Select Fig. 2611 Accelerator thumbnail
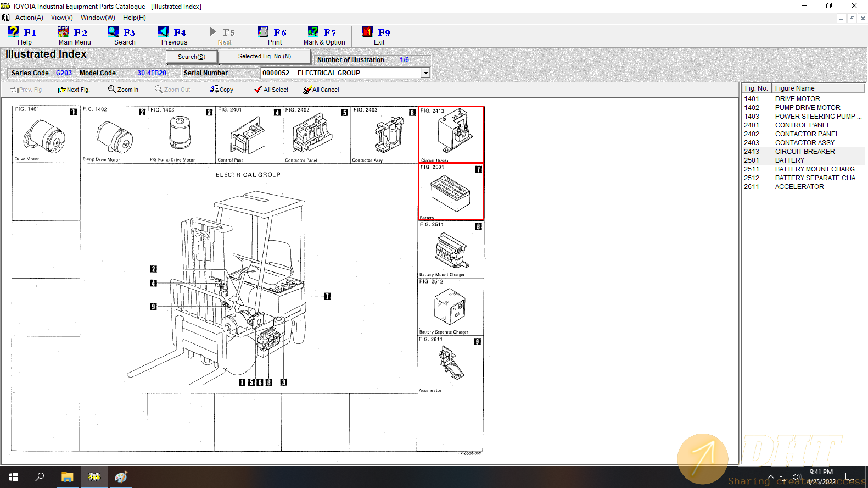The height and width of the screenshot is (488, 868). (451, 364)
